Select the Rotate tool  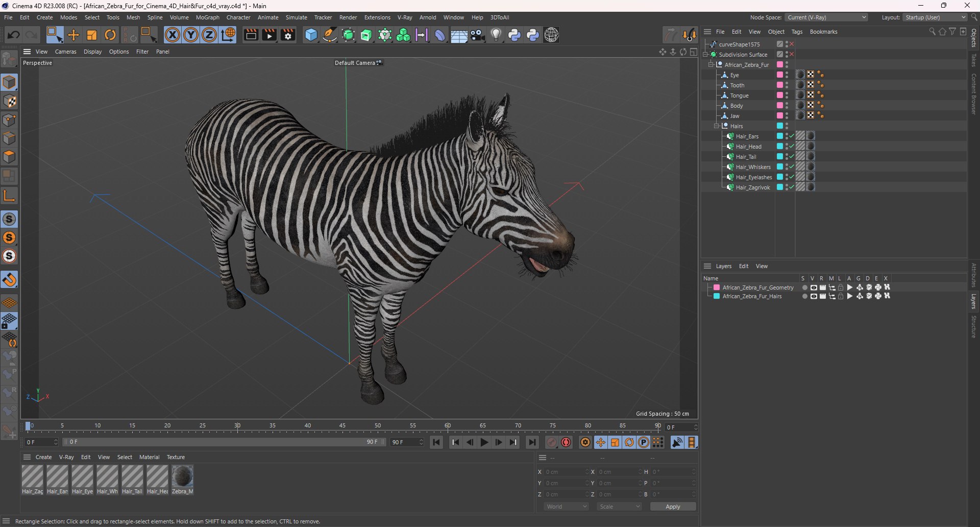(110, 35)
